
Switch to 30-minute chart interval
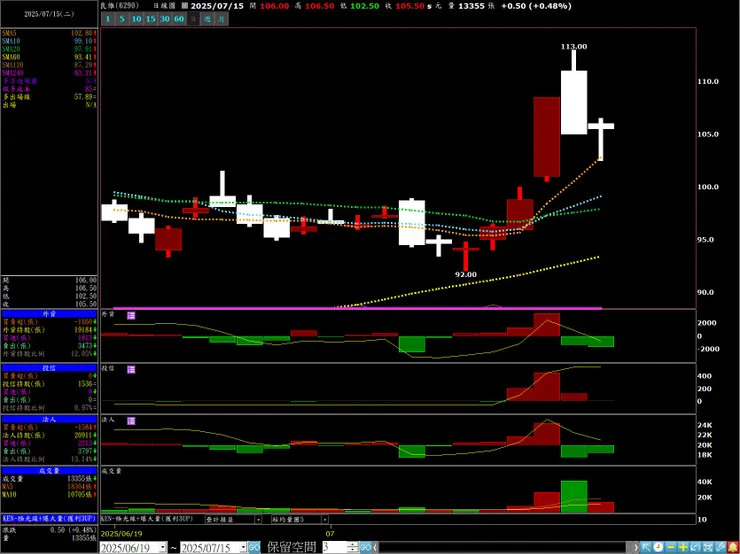[x=165, y=19]
